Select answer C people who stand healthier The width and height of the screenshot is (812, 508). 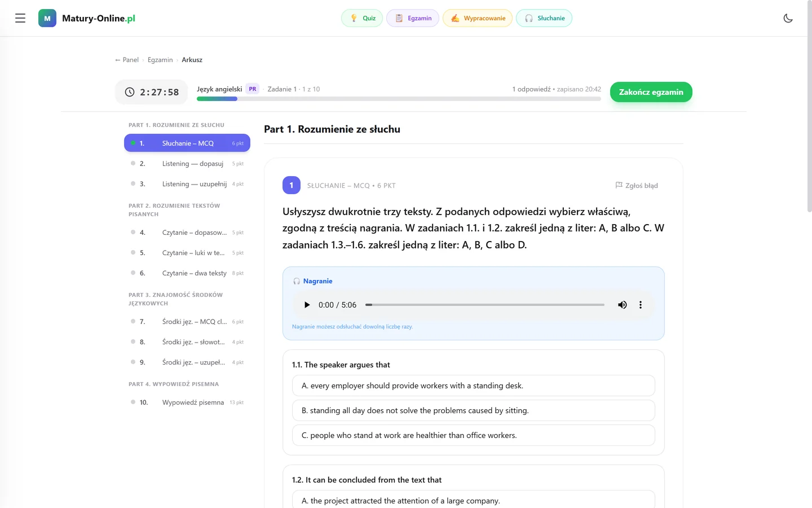474,435
